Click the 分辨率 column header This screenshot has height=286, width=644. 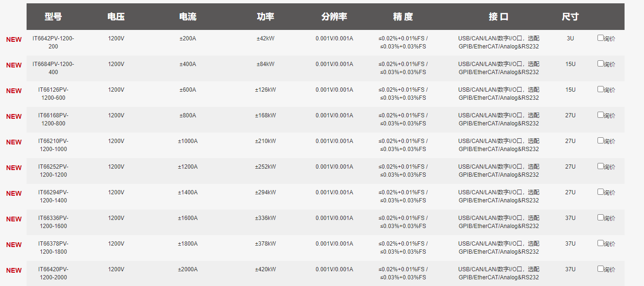pos(334,17)
